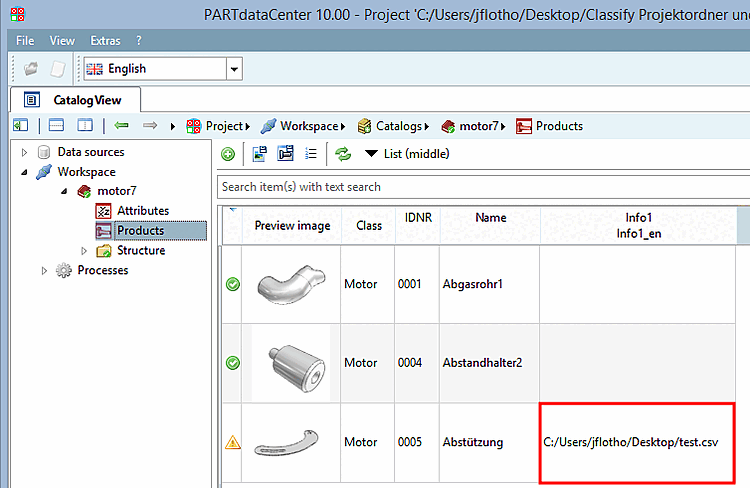Click the green add product icon
The image size is (750, 488).
click(228, 154)
